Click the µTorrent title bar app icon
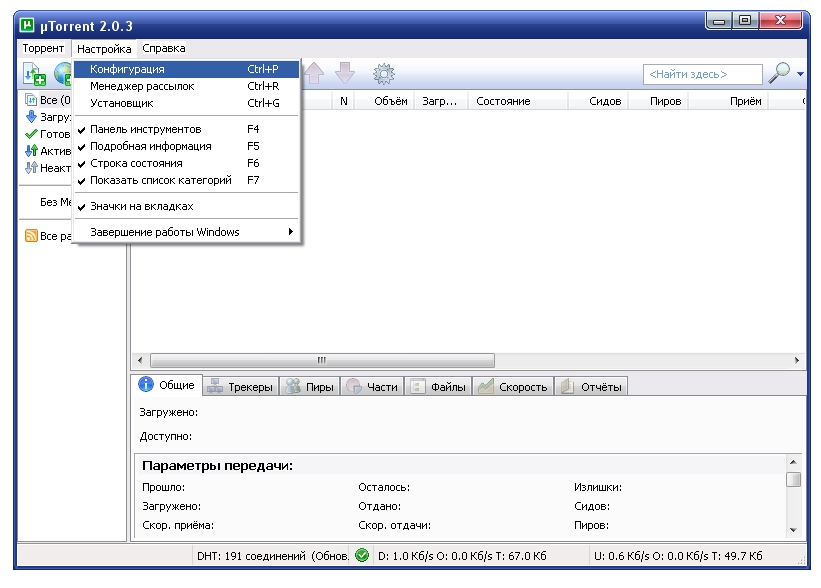 point(27,25)
